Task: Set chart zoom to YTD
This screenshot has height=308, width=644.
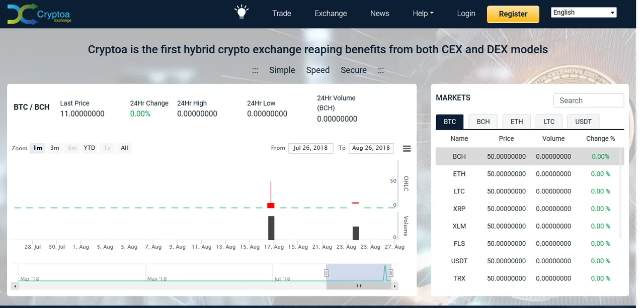Action: click(90, 148)
